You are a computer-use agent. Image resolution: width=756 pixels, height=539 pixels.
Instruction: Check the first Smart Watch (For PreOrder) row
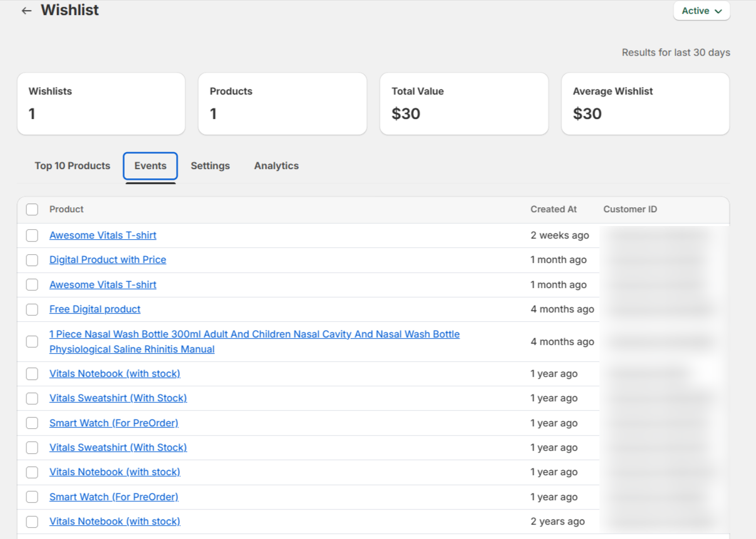click(32, 423)
